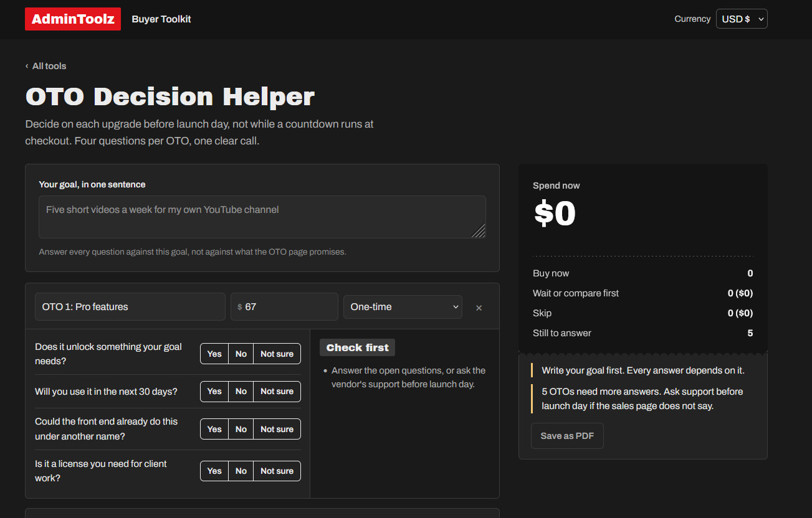This screenshot has width=812, height=518.
Task: Click the Currency label in header
Action: click(x=692, y=19)
